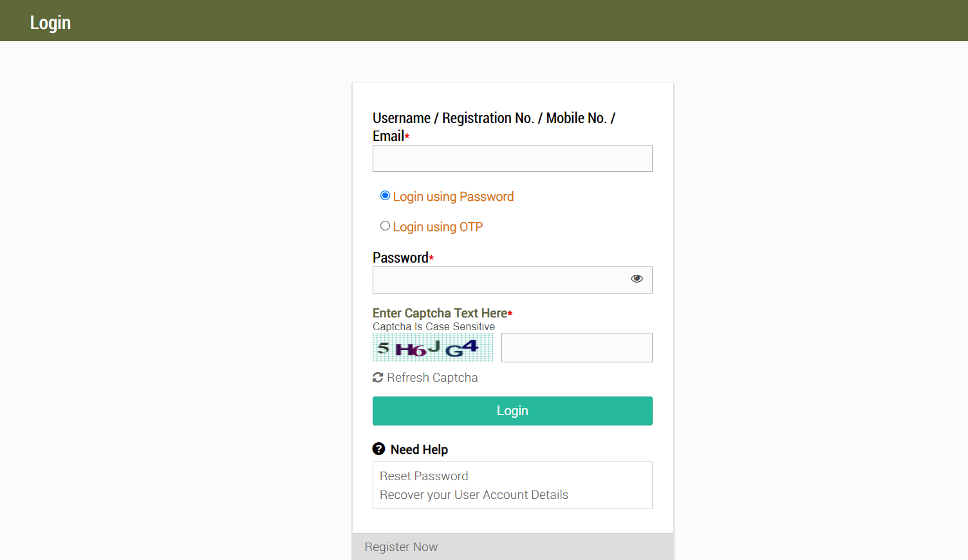Open the Reset Password link

click(x=424, y=476)
